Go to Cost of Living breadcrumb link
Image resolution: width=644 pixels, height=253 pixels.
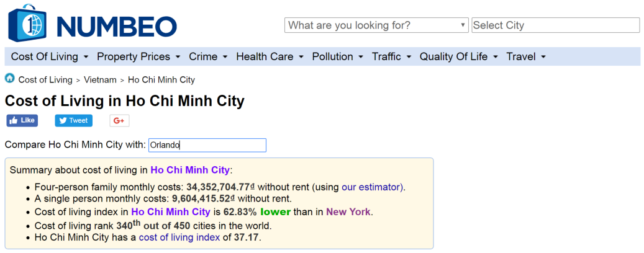[45, 80]
